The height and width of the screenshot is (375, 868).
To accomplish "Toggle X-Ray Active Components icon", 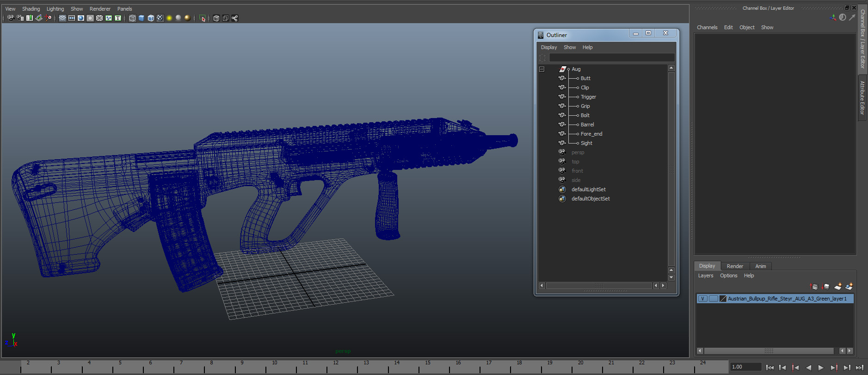I will tap(225, 18).
